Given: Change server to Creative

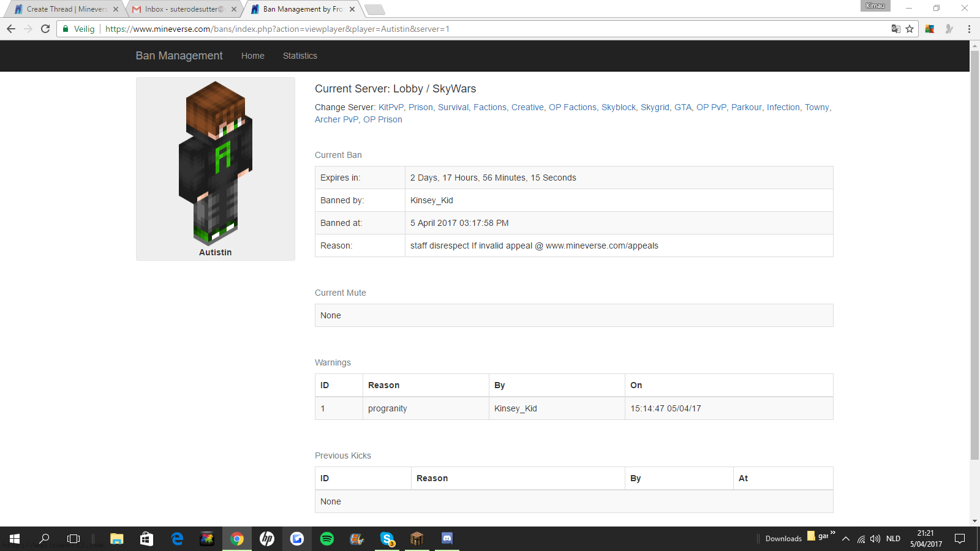Looking at the screenshot, I should [x=527, y=107].
